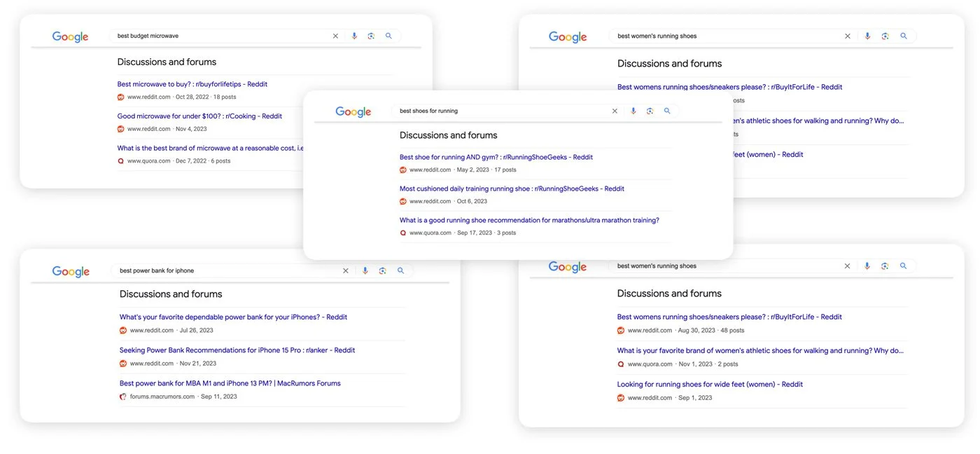Clear the 'best shoes for running' query
The image size is (980, 454).
tap(615, 111)
